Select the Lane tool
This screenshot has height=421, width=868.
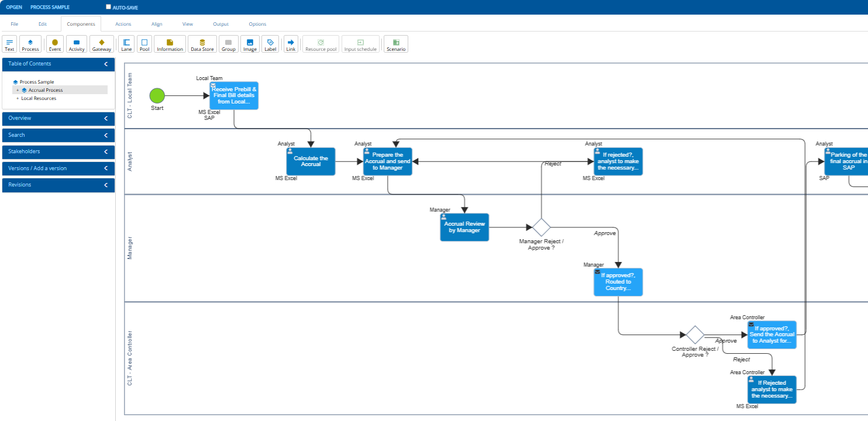[x=126, y=44]
